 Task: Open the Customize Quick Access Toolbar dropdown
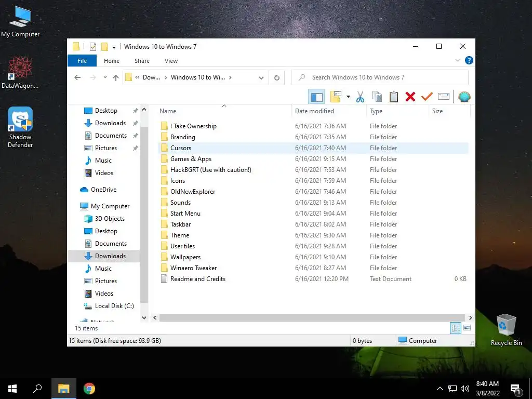click(x=114, y=47)
